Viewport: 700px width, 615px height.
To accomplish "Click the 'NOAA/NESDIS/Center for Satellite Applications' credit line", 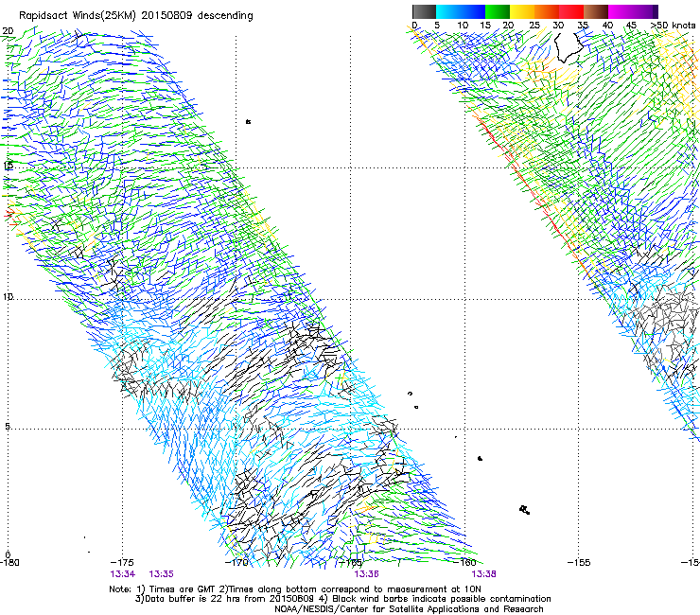I will coord(409,609).
